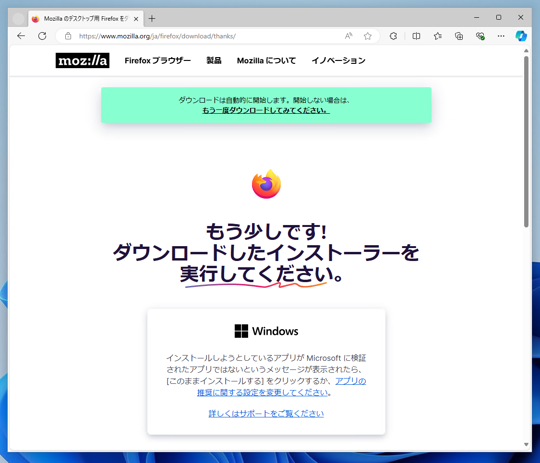The width and height of the screenshot is (540, 463).
Task: Go back to the previous page
Action: pos(21,36)
